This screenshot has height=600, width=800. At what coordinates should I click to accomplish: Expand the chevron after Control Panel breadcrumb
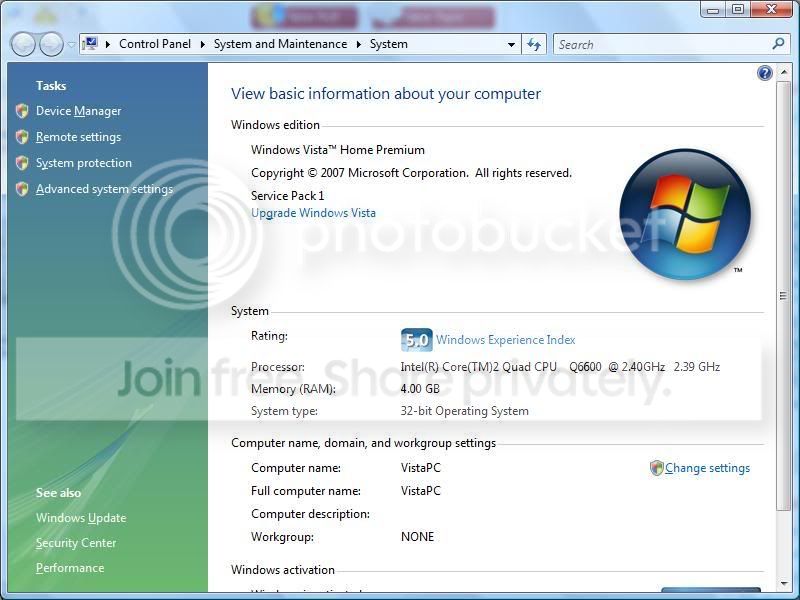point(203,44)
